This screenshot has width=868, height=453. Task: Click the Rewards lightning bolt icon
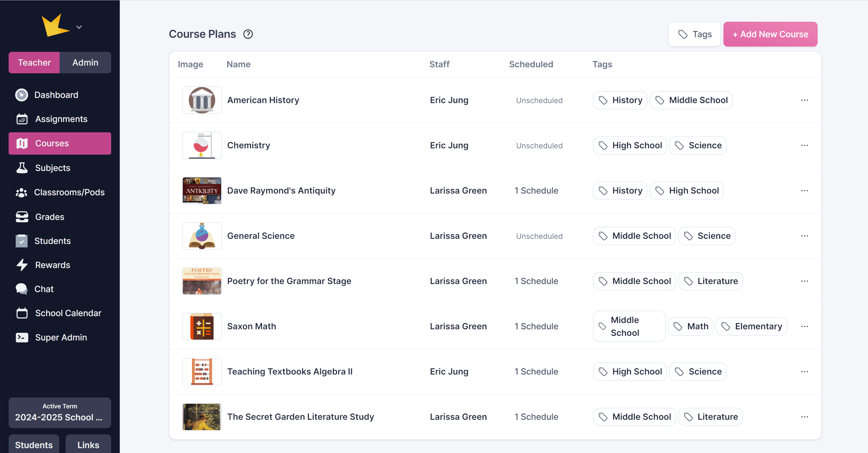[22, 265]
